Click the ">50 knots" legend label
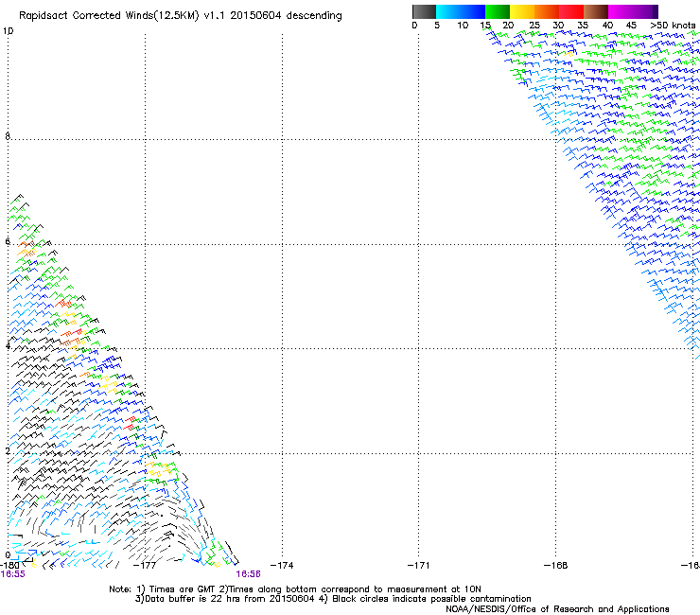This screenshot has width=700, height=615. point(673,25)
